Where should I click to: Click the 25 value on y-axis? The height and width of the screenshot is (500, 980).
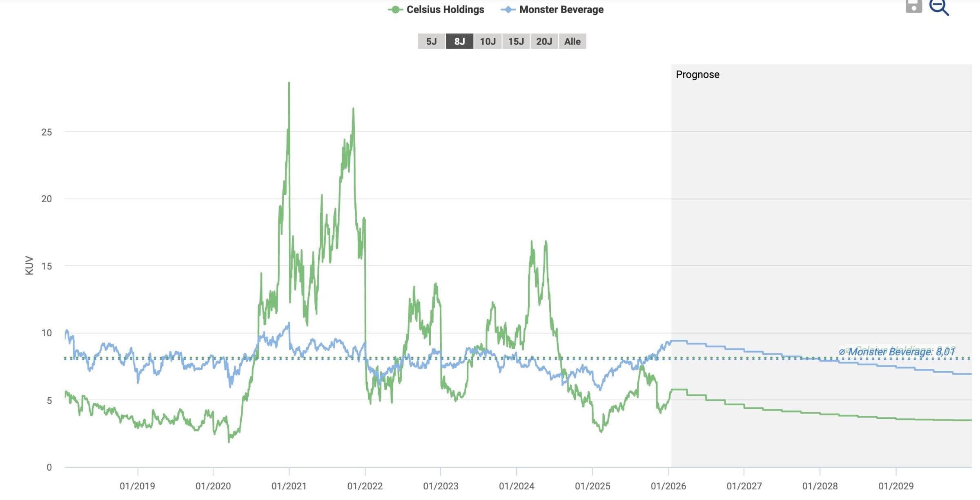coord(47,132)
